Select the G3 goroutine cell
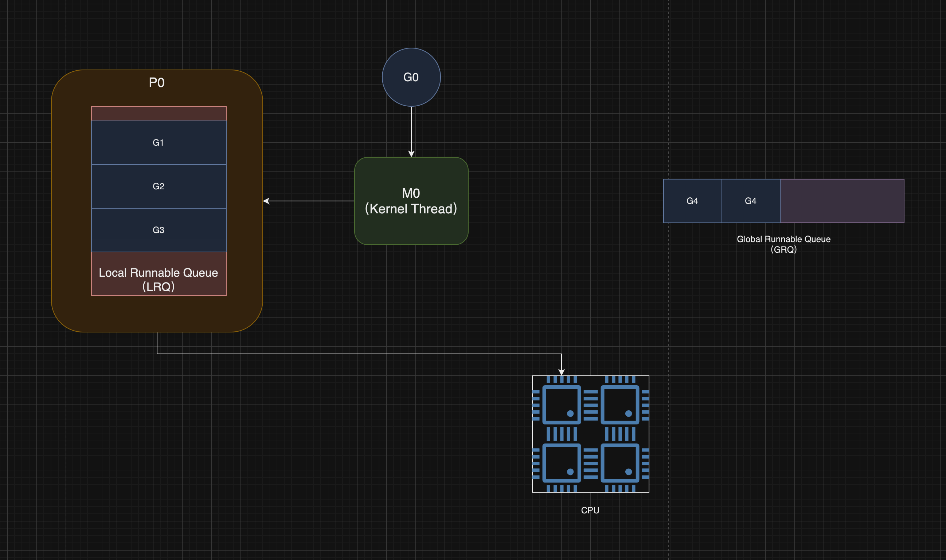Screen dimensions: 946x560 pos(159,230)
